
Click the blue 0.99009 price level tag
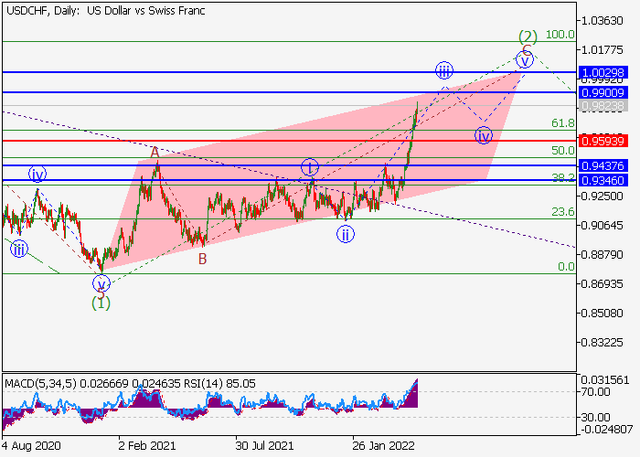point(606,92)
